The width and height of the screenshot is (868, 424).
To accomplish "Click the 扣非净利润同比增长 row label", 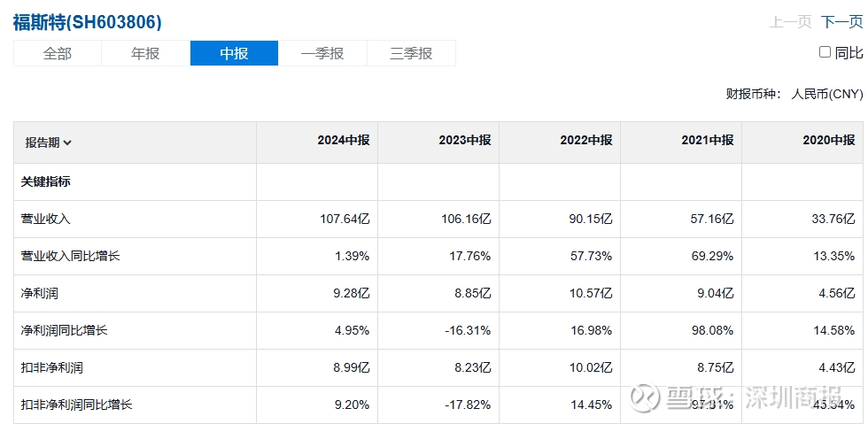I will [76, 405].
